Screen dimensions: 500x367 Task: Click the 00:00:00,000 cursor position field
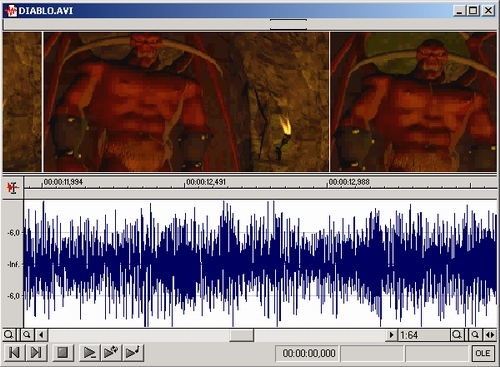[308, 353]
